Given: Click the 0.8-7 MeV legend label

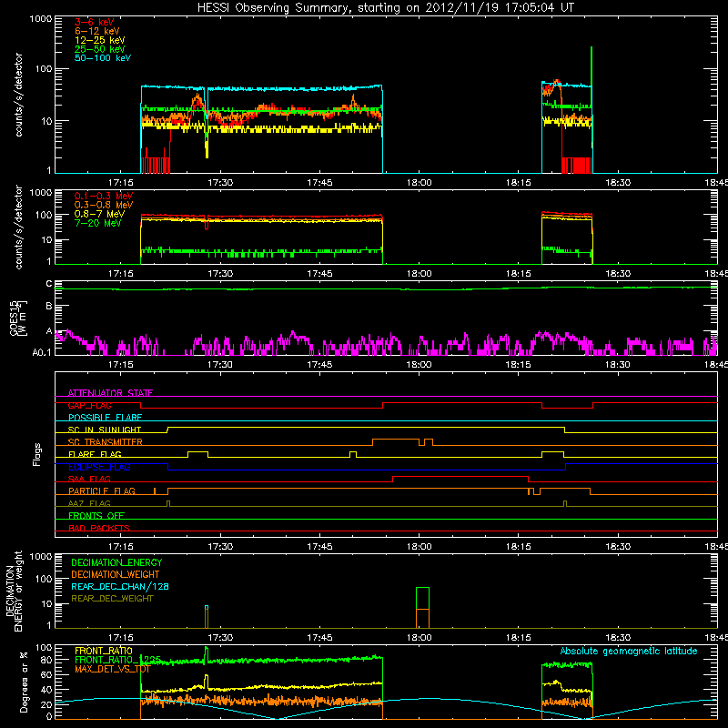Looking at the screenshot, I should tap(99, 214).
